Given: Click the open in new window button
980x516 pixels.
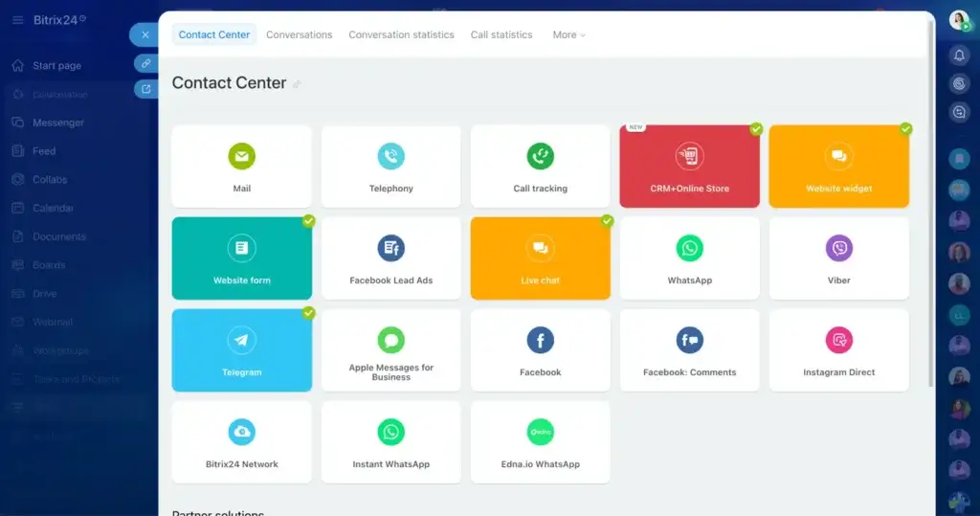Looking at the screenshot, I should (145, 89).
